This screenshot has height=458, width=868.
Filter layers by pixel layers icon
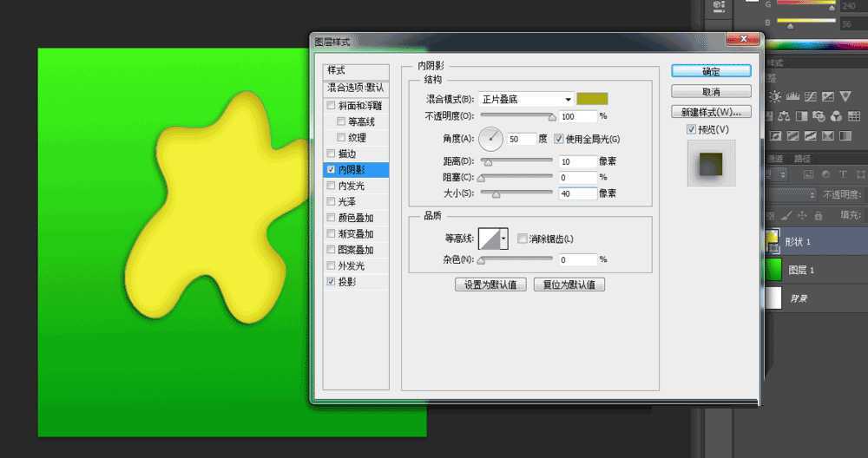(x=808, y=175)
